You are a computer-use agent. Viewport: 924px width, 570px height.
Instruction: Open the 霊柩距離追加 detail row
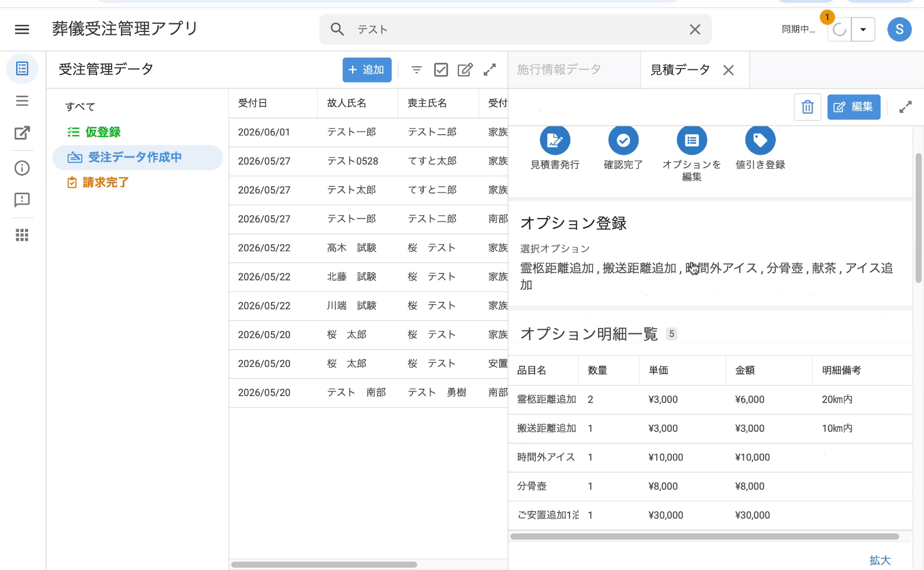coord(710,400)
